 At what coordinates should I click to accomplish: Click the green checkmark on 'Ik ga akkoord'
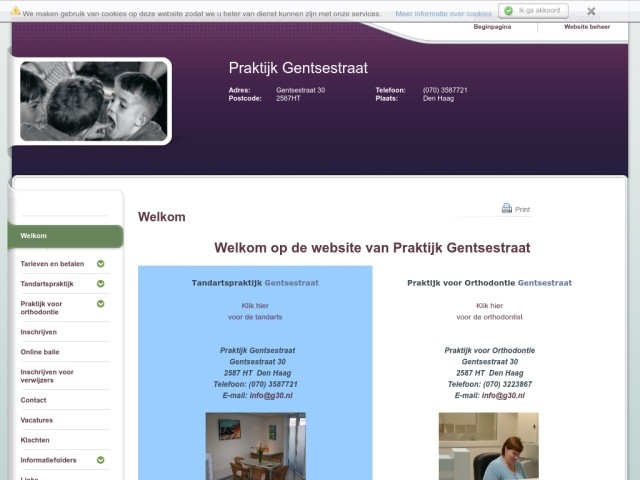(x=509, y=11)
